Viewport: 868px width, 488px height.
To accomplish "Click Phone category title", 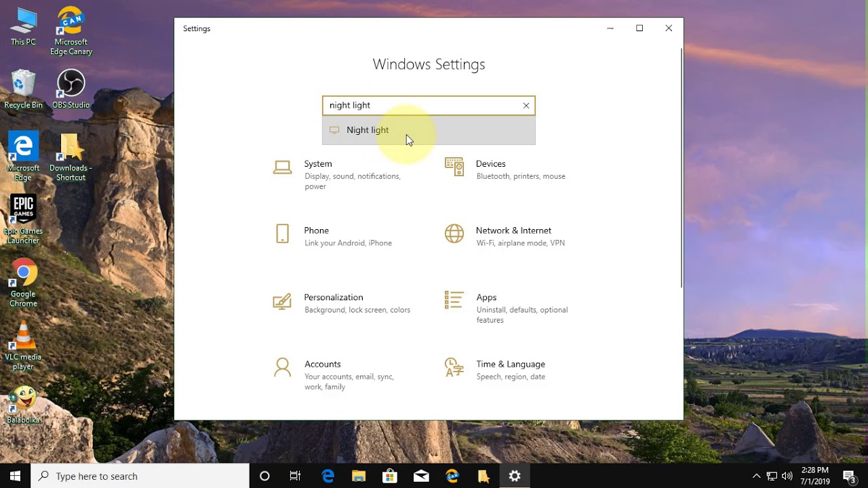I will (316, 230).
